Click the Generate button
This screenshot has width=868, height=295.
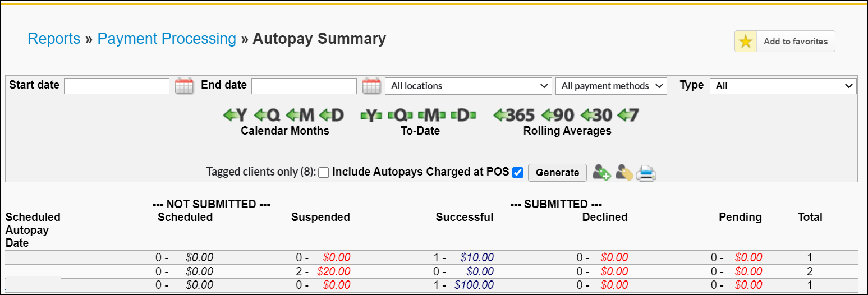(x=557, y=173)
